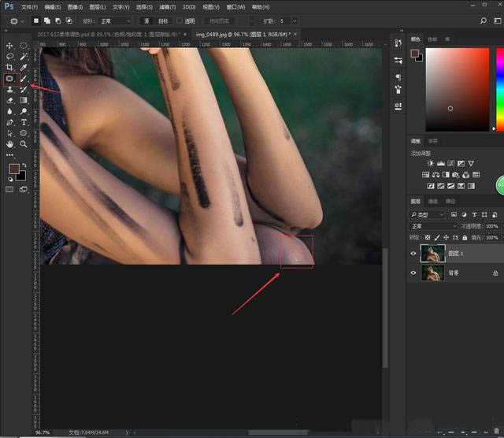Open the layer blend mode 正常 dropdown
This screenshot has width=504, height=438.
coord(434,226)
